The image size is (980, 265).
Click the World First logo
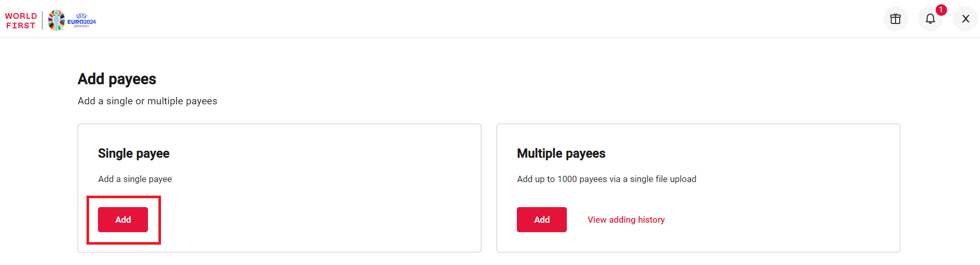pos(21,21)
